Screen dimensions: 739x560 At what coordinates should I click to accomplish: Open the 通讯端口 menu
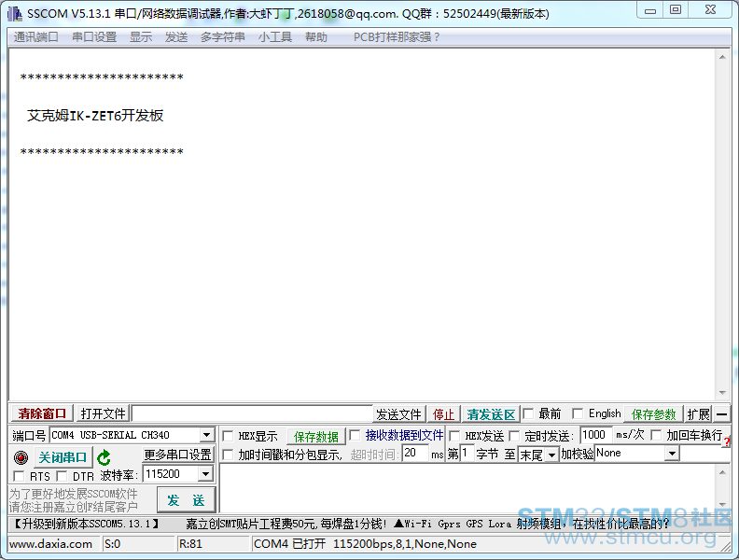(35, 37)
